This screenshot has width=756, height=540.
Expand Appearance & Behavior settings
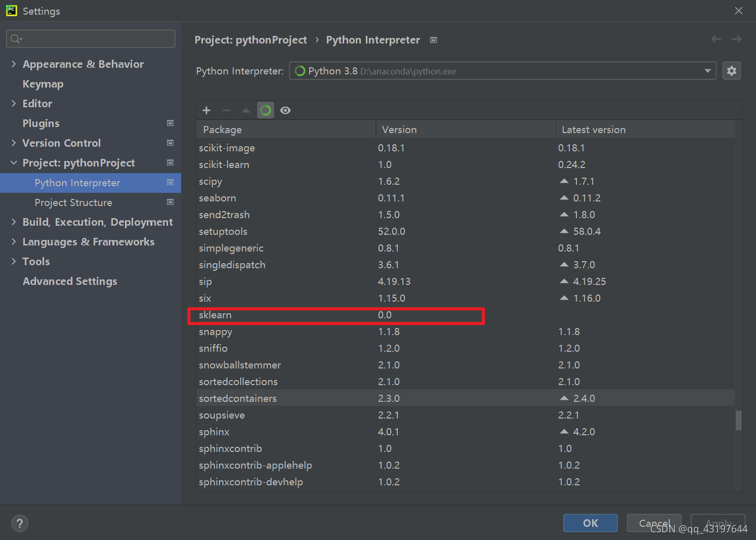pos(14,64)
